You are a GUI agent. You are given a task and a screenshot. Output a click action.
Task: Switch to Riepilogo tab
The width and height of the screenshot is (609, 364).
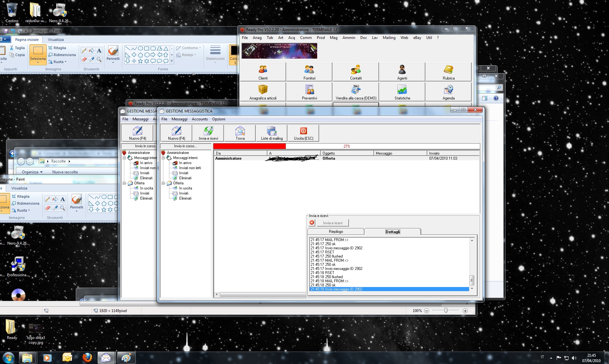[336, 232]
